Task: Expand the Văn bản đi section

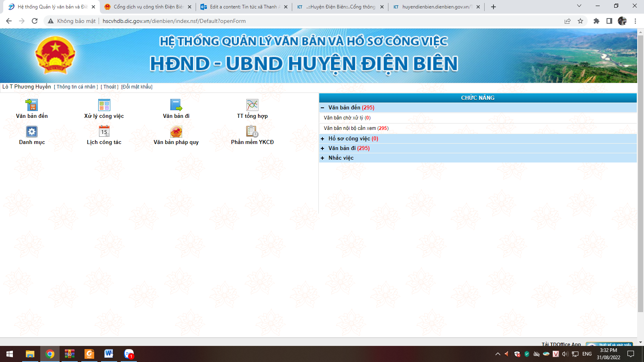Action: coord(322,148)
